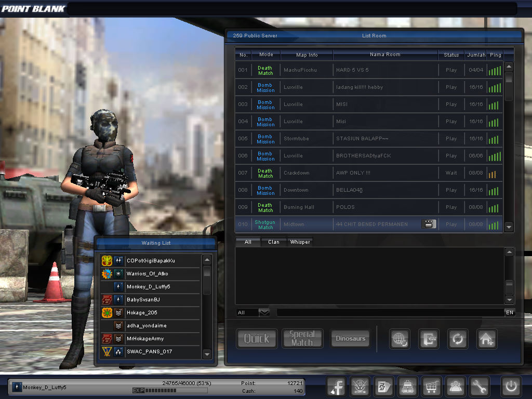Select player adha_yondaime in waiting list

[150, 326]
